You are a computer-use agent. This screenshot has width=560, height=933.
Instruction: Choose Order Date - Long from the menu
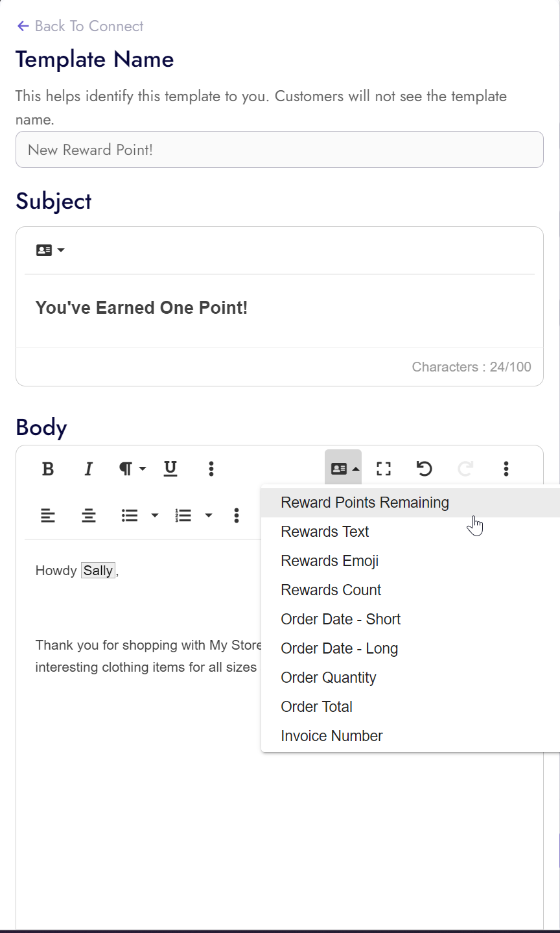pos(340,648)
